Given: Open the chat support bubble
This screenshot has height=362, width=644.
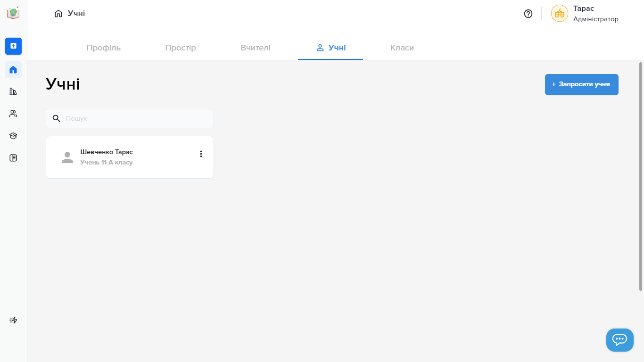Looking at the screenshot, I should tap(619, 340).
